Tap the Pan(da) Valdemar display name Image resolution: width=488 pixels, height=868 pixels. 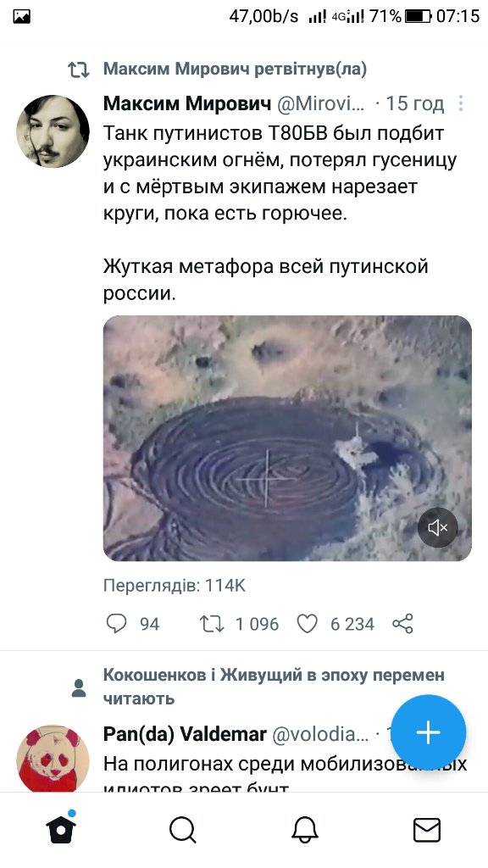[185, 734]
